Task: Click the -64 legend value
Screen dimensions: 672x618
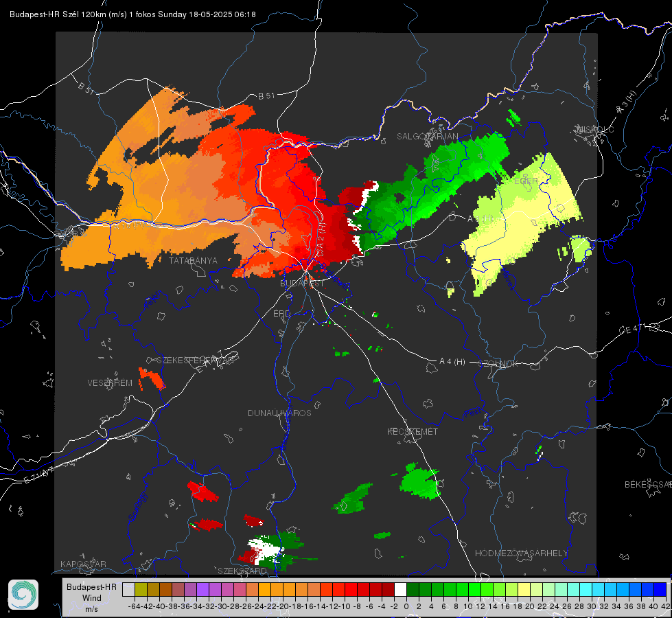Action: click(135, 606)
